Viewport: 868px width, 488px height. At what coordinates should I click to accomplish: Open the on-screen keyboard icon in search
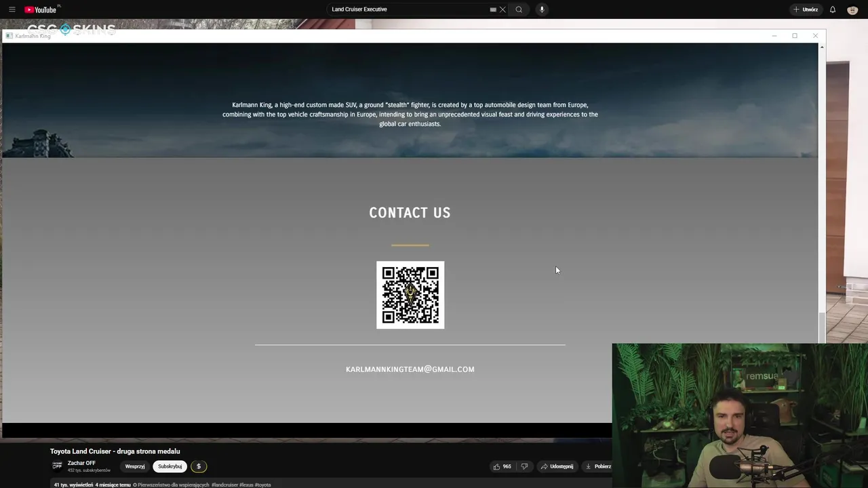pos(493,9)
